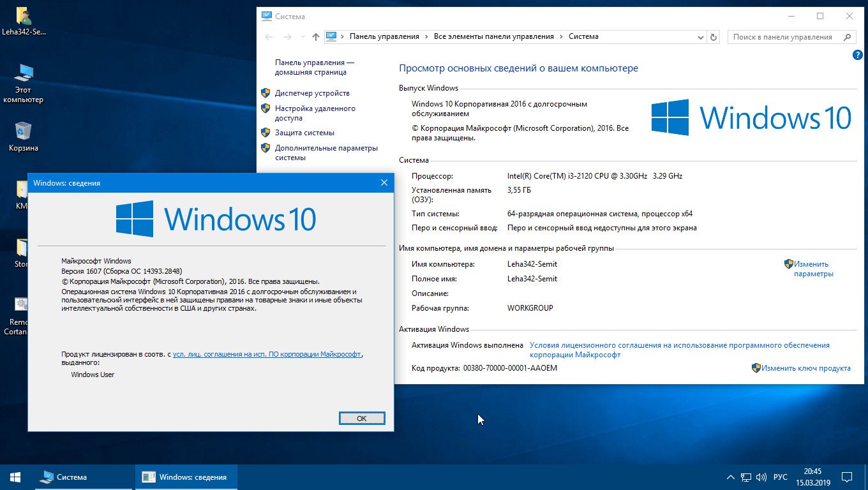Show hidden tray icons chevron
Image resolution: width=868 pixels, height=490 pixels.
[731, 477]
